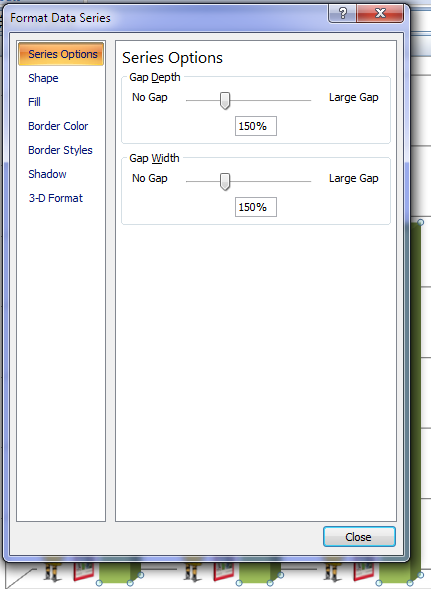The height and width of the screenshot is (589, 431).
Task: Click Gap Width track near No Gap end
Action: point(192,181)
